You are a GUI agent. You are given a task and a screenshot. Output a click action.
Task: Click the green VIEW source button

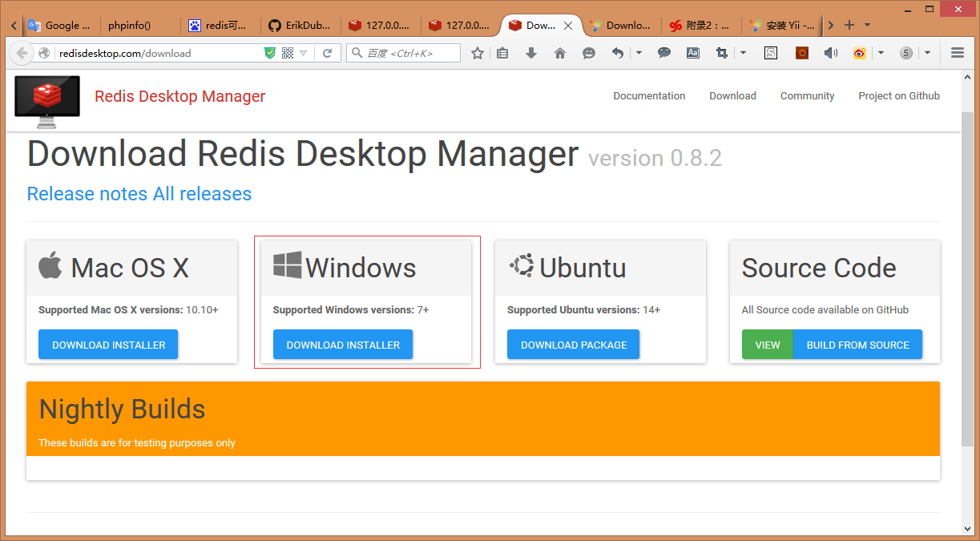coord(768,345)
